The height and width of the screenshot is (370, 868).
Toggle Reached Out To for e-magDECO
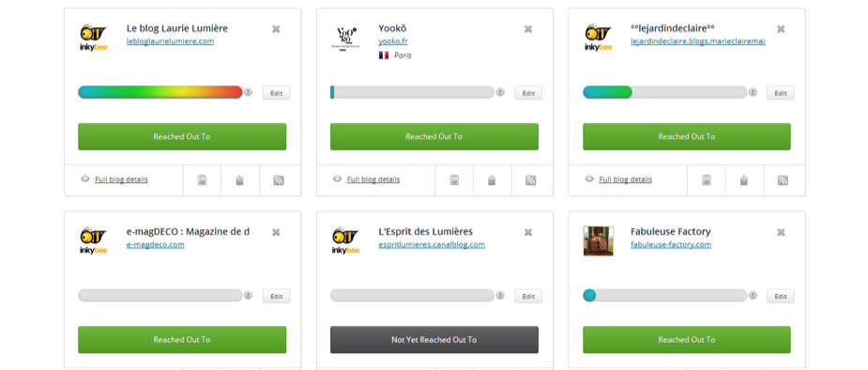click(x=182, y=340)
